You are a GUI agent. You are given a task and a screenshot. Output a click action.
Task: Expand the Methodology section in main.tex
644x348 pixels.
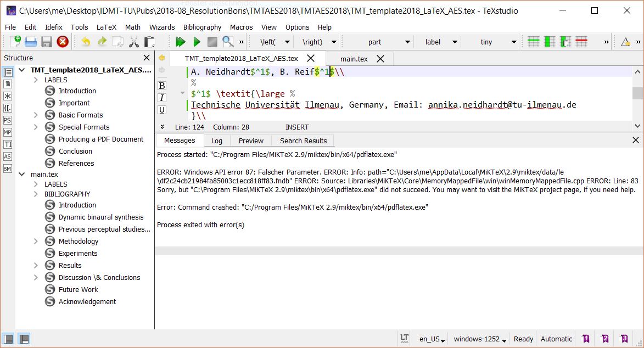[35, 241]
